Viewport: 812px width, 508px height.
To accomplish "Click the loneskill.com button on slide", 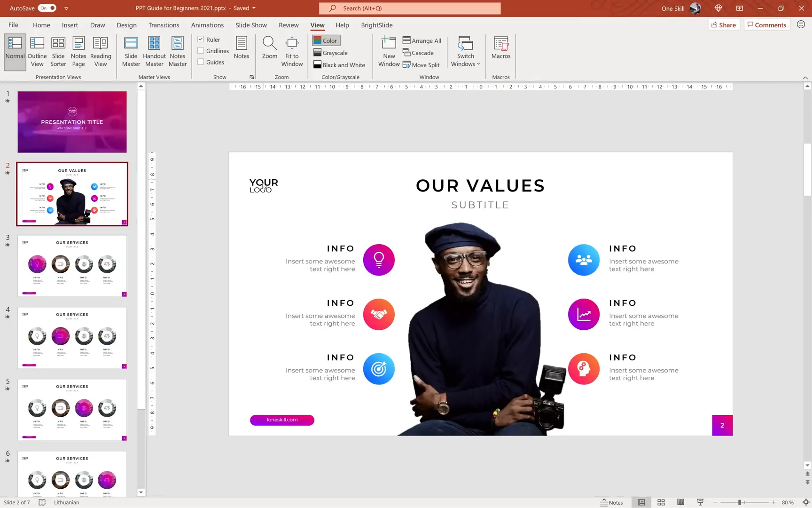I will point(282,420).
